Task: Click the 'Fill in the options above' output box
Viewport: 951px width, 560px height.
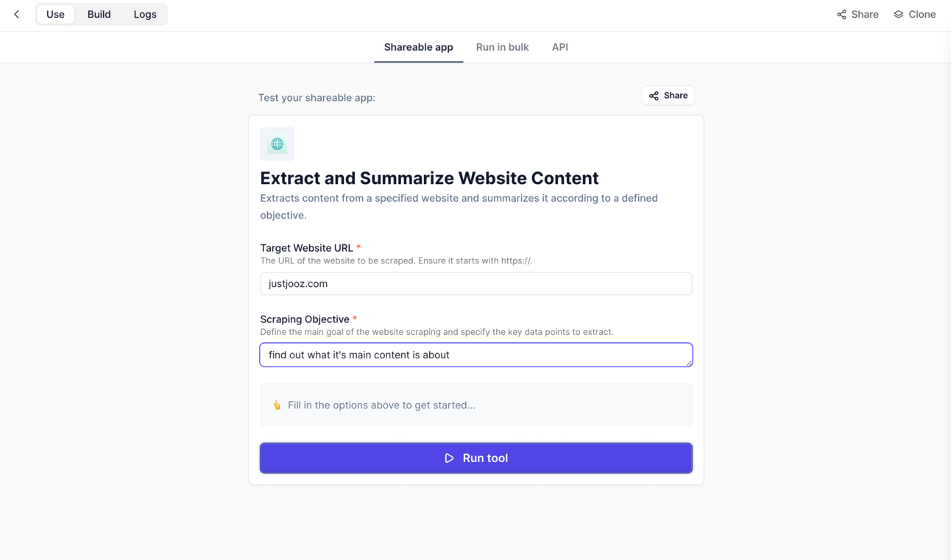Action: click(x=475, y=405)
